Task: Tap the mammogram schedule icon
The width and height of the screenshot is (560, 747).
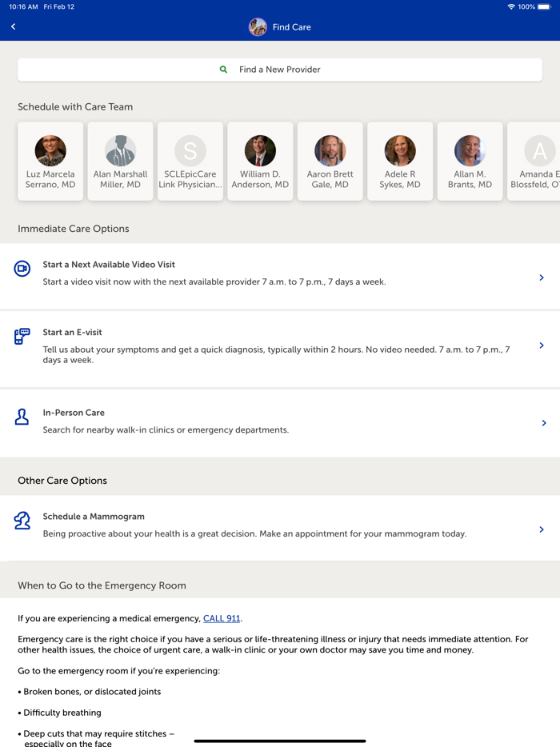Action: (22, 521)
